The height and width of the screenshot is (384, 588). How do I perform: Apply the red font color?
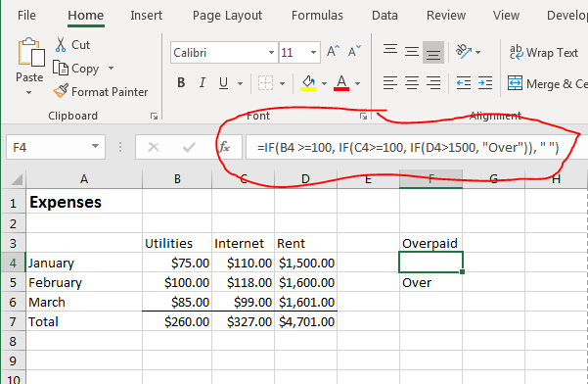(x=341, y=83)
